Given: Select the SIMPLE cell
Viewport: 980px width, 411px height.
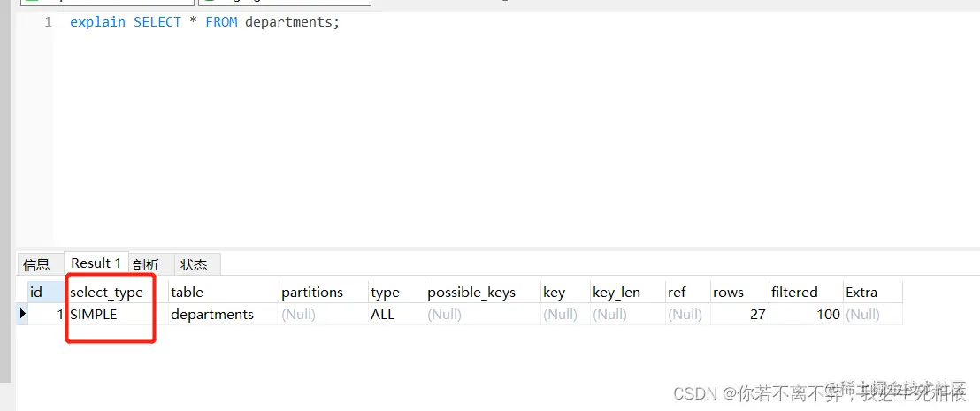Looking at the screenshot, I should coord(117,314).
